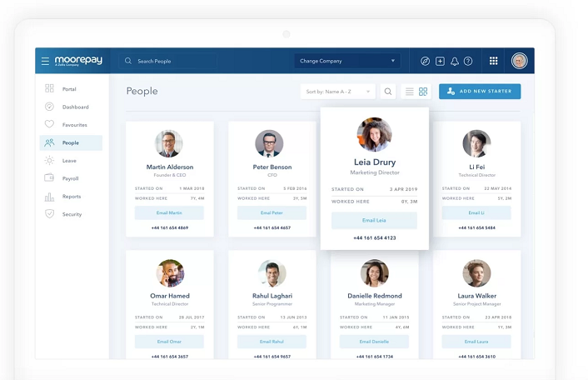Click the plus-square add icon in header
This screenshot has width=588, height=380.
pyautogui.click(x=440, y=61)
